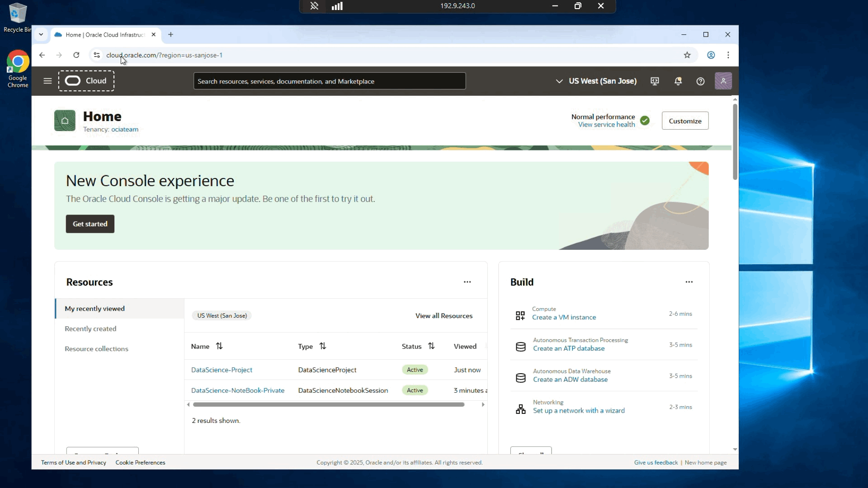Sort the Resources table by Name
The height and width of the screenshot is (488, 868).
tap(219, 346)
